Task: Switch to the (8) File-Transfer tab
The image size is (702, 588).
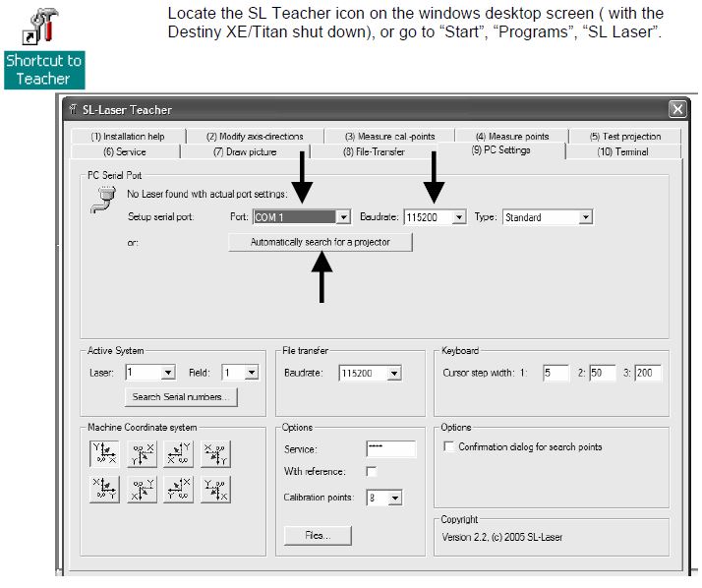Action: (374, 152)
